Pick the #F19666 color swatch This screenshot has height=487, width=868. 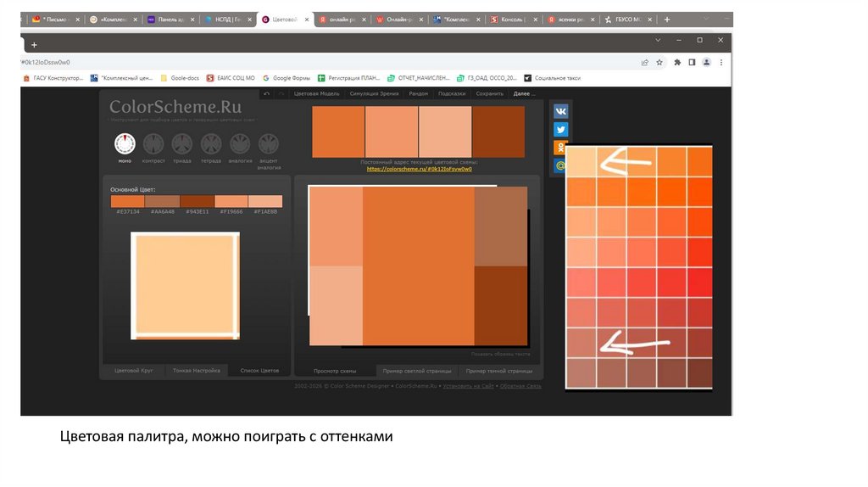(231, 201)
